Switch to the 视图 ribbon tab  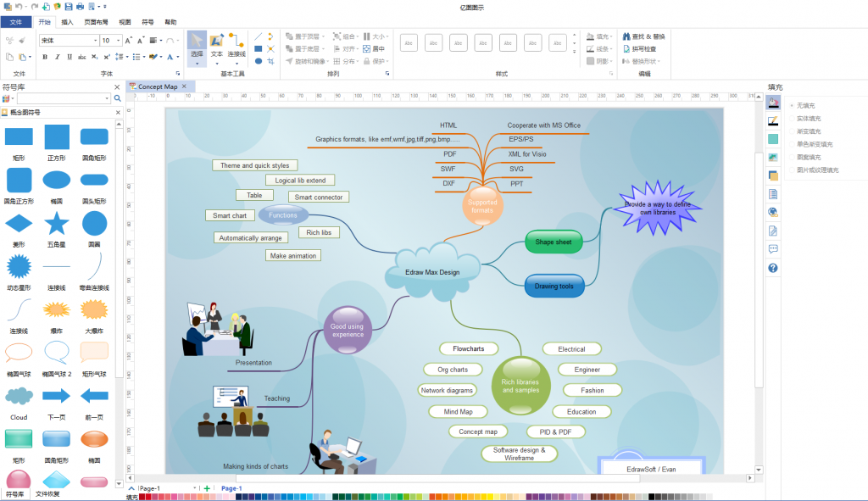[125, 22]
